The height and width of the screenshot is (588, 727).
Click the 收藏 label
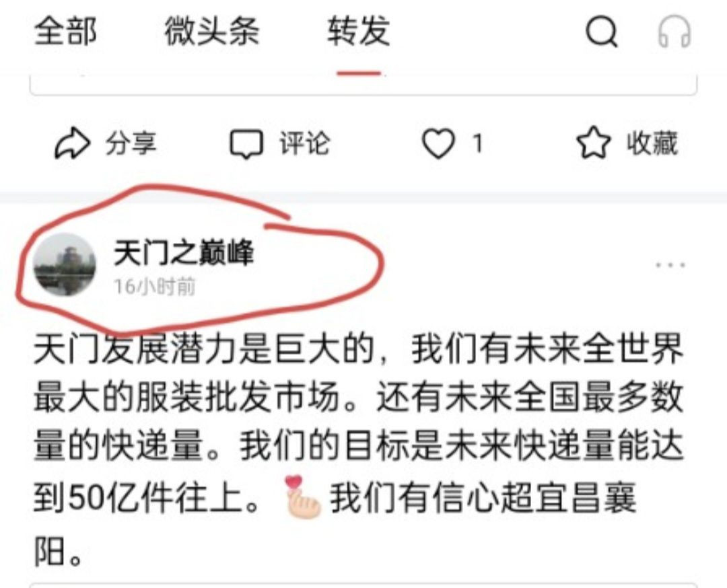[652, 143]
